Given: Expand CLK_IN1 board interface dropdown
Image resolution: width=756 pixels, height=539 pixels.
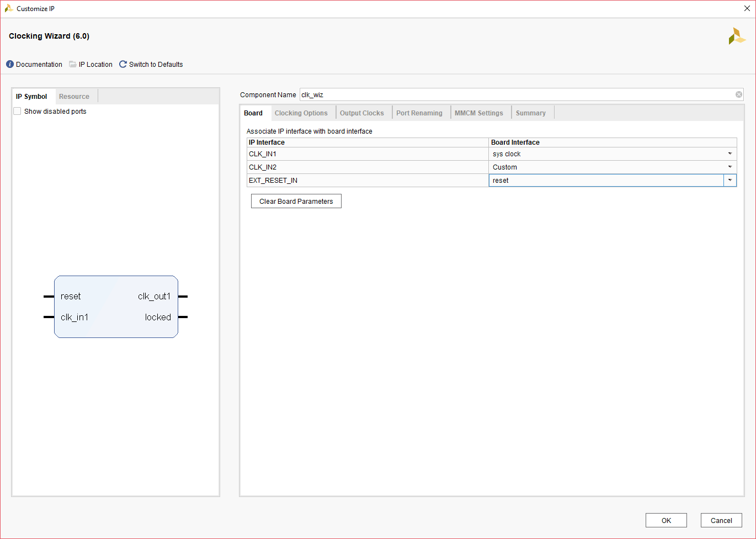Looking at the screenshot, I should (x=730, y=154).
